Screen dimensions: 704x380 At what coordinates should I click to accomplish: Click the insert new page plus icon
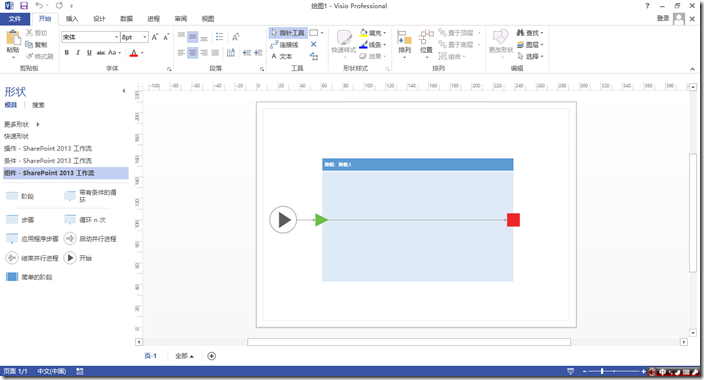pyautogui.click(x=211, y=356)
